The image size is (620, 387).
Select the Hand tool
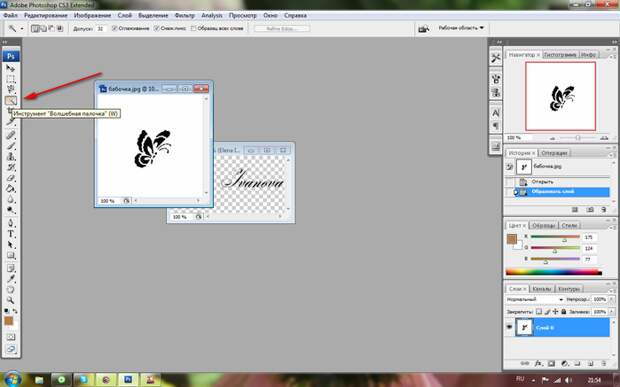click(x=10, y=289)
